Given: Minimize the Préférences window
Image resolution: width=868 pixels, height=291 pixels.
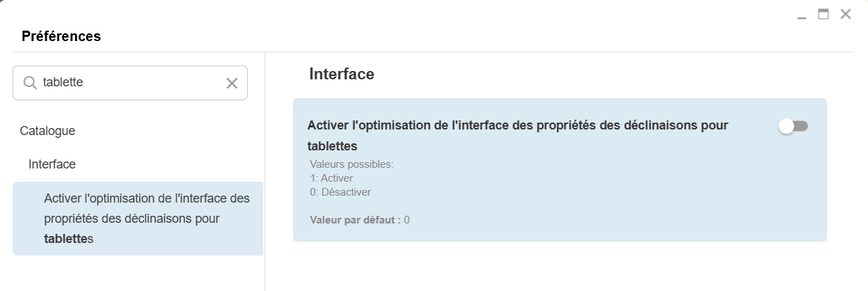Looking at the screenshot, I should 802,15.
